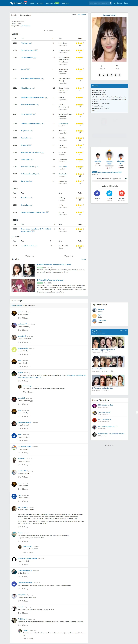Switch to the Details tab
This screenshot has height=644, width=138.
(x=14, y=15)
